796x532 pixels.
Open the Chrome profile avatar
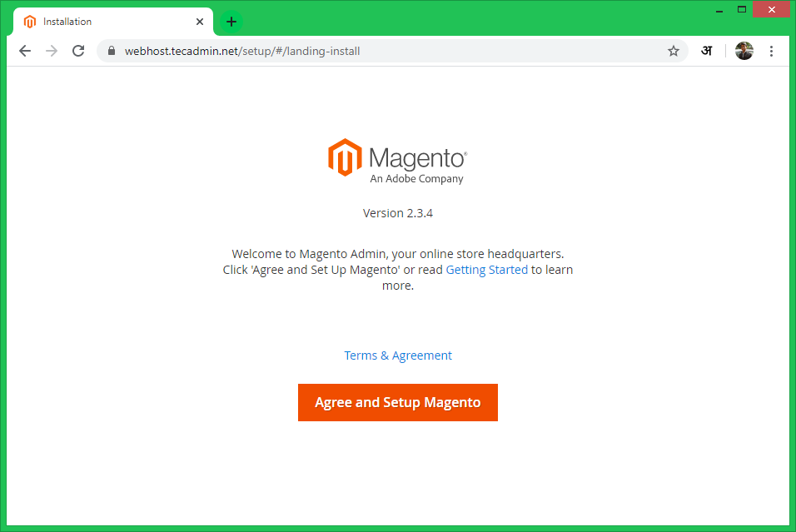[744, 51]
